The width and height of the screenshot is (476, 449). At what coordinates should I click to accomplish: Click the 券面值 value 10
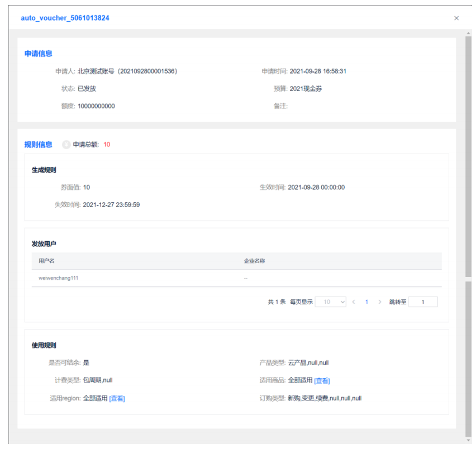click(x=87, y=188)
